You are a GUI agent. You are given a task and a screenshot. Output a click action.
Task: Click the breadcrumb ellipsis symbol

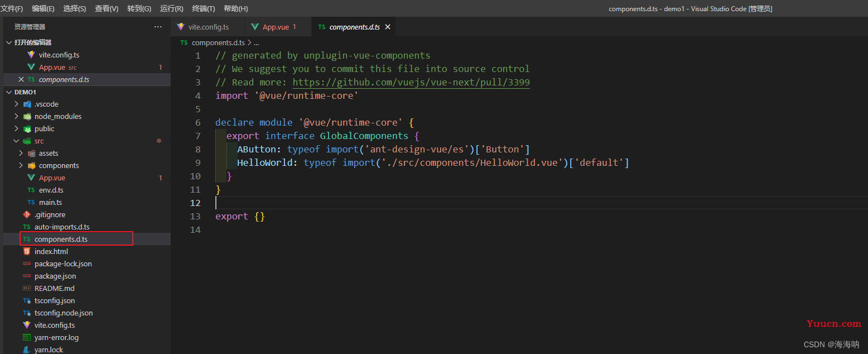tap(257, 42)
